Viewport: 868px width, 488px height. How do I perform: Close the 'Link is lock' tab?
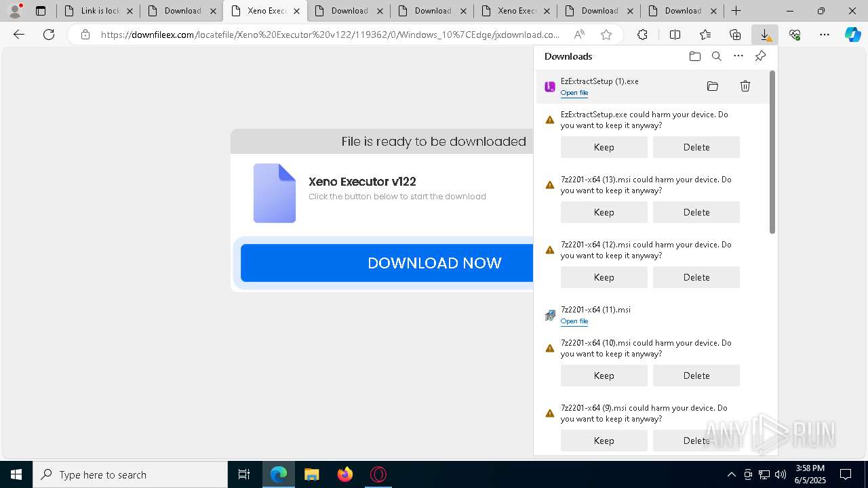pyautogui.click(x=130, y=11)
